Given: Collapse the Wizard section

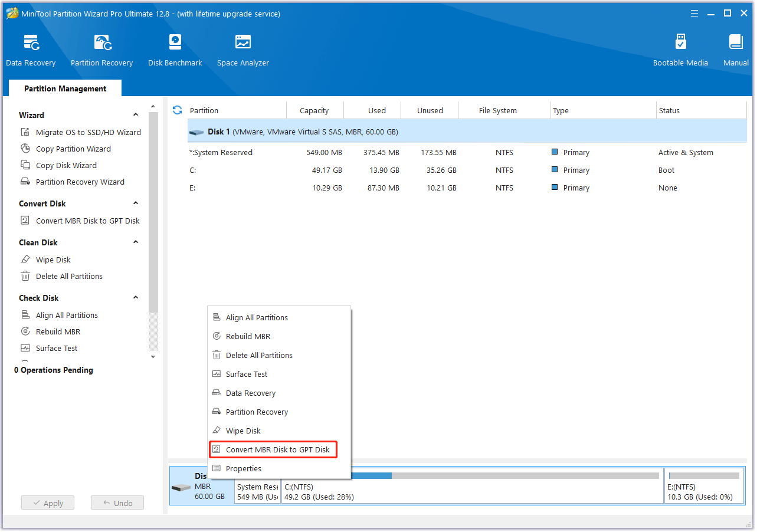Looking at the screenshot, I should click(x=136, y=115).
